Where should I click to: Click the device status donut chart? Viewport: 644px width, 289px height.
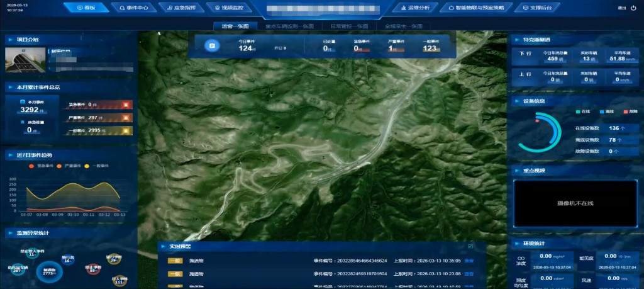[x=539, y=132]
